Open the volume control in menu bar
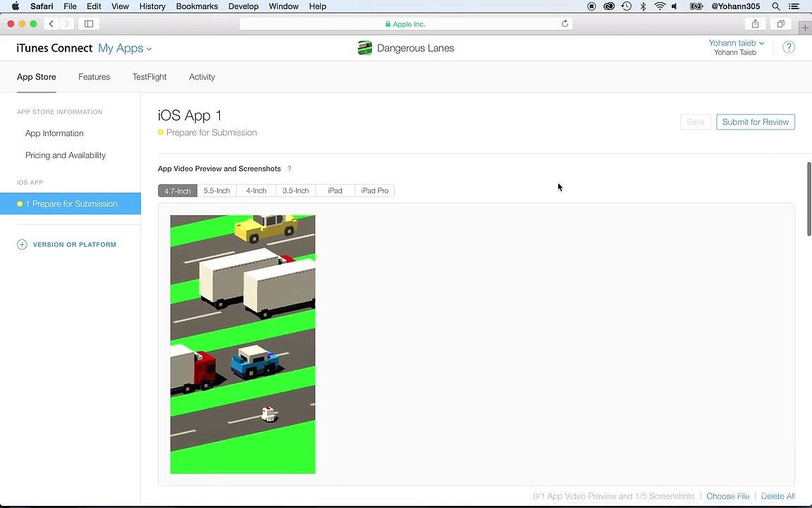 pos(675,6)
